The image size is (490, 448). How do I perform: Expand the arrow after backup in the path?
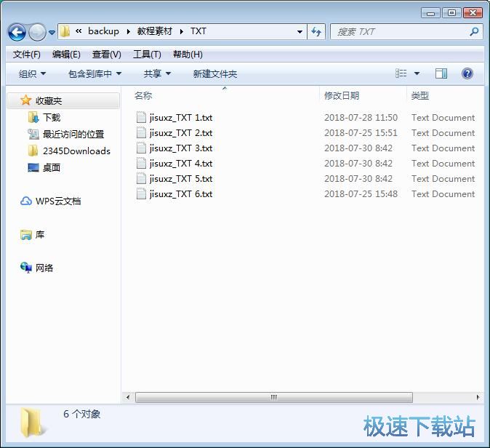[x=129, y=31]
